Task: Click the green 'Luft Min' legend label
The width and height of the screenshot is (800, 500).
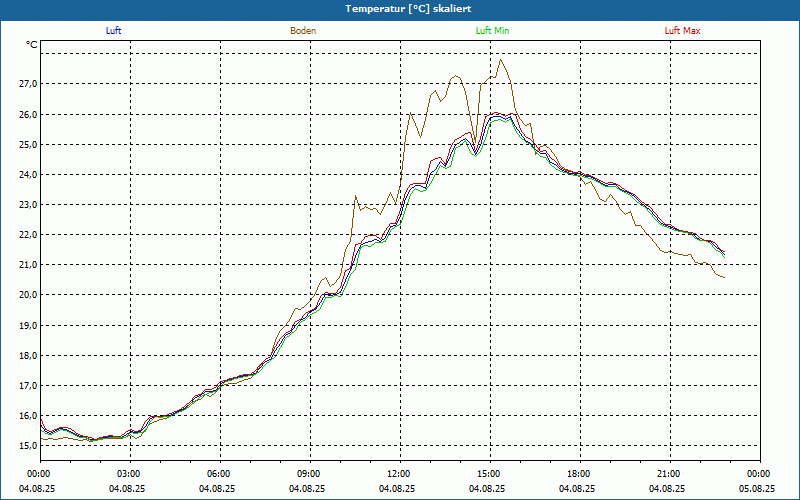Action: click(492, 31)
